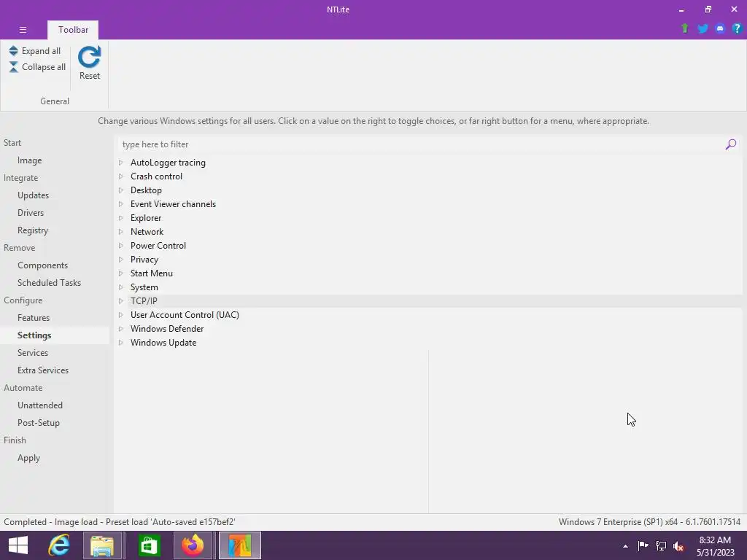Click the Collapse all label
This screenshot has width=747, height=560.
[x=44, y=67]
